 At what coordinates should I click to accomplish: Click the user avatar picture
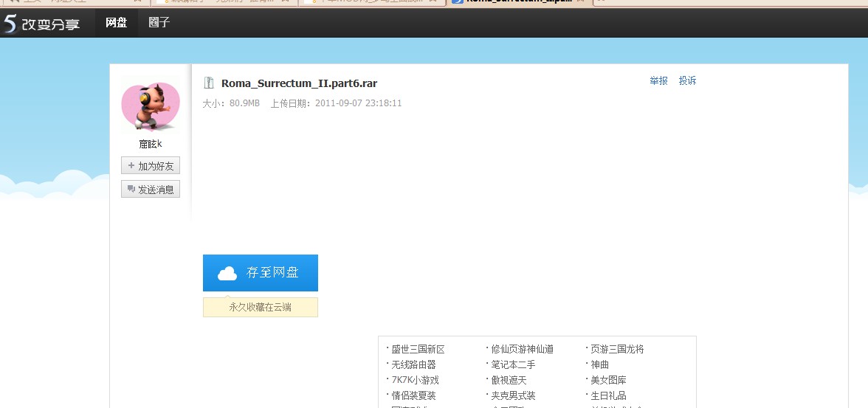151,107
